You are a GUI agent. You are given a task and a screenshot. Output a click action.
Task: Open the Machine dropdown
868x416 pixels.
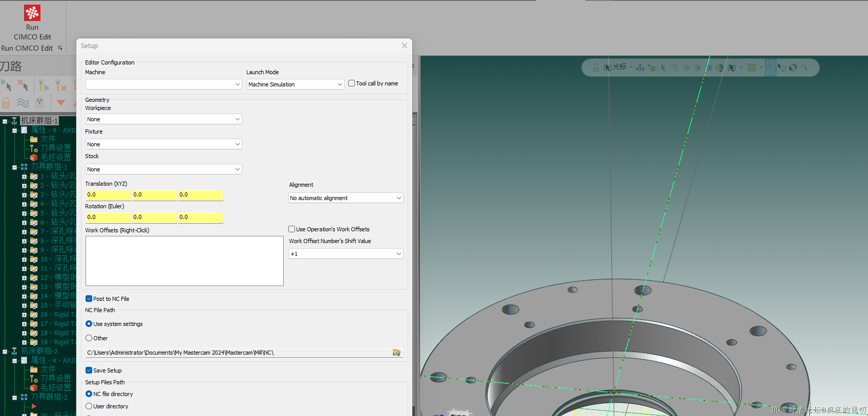pyautogui.click(x=163, y=84)
